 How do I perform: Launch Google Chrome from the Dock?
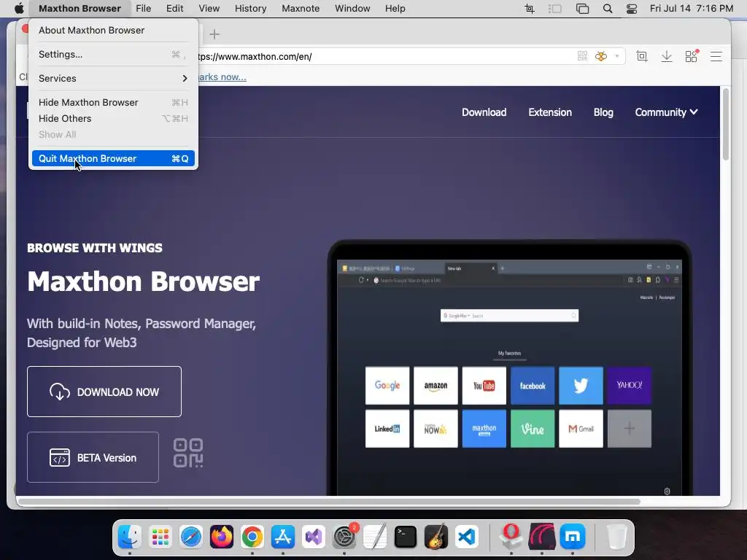pyautogui.click(x=252, y=537)
